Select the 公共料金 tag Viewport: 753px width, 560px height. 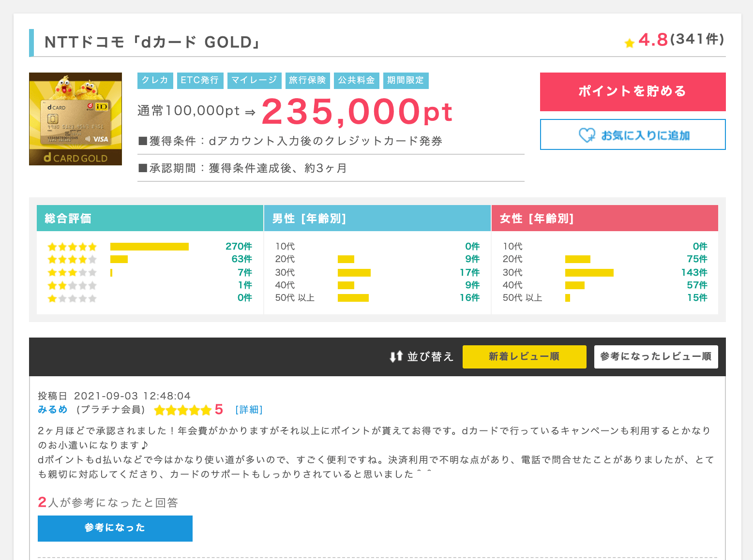(357, 80)
